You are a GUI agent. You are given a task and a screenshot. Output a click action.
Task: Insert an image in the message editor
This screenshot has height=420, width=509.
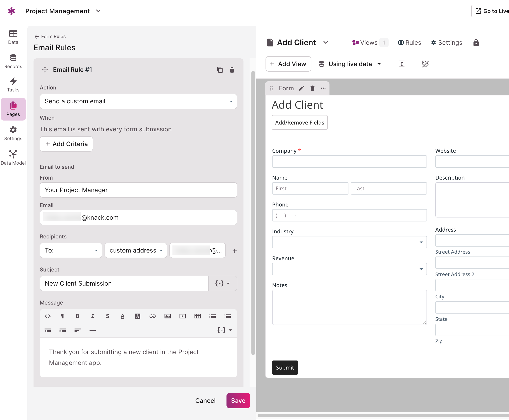[168, 316]
